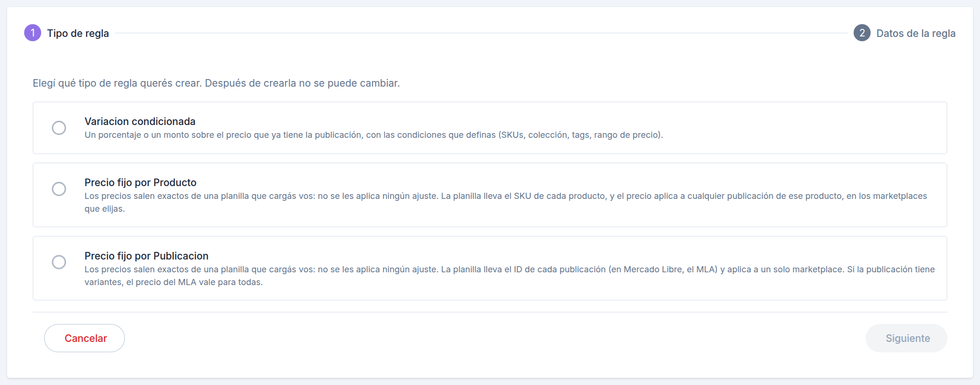Screen dimensions: 980x385
Task: Click the Variacion condicionada title text
Action: pyautogui.click(x=140, y=121)
